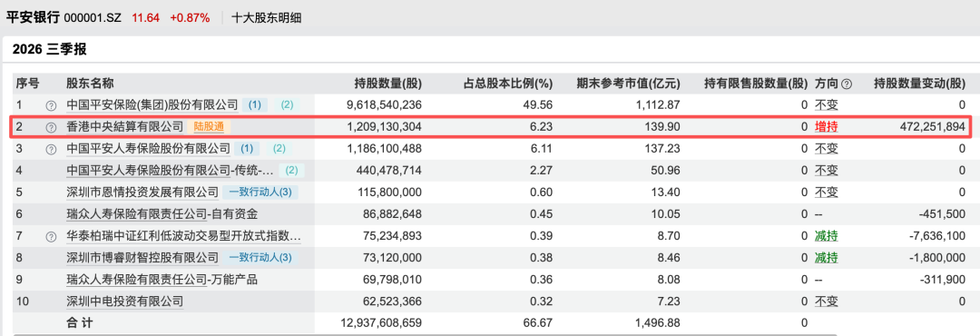
Task: Click the red 增持 direction link
Action: pyautogui.click(x=827, y=127)
